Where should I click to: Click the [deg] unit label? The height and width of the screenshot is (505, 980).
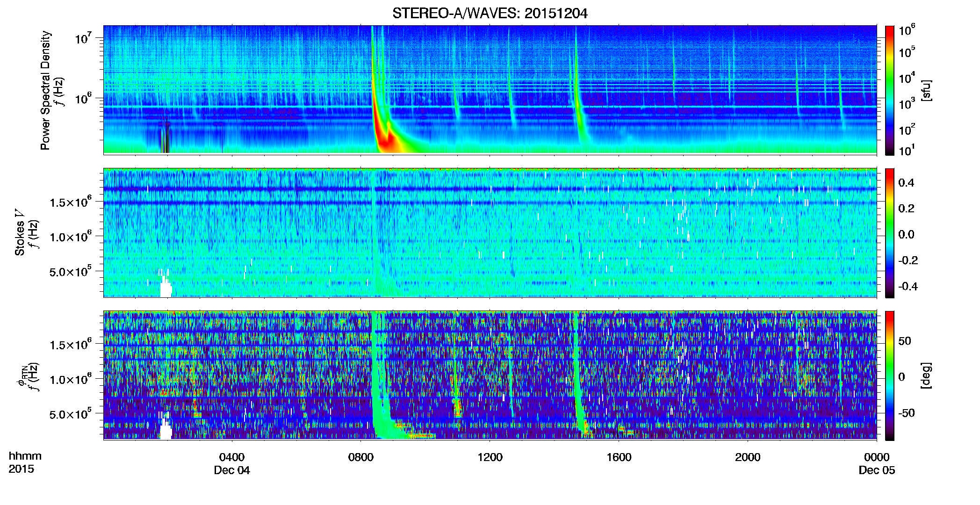coord(926,375)
